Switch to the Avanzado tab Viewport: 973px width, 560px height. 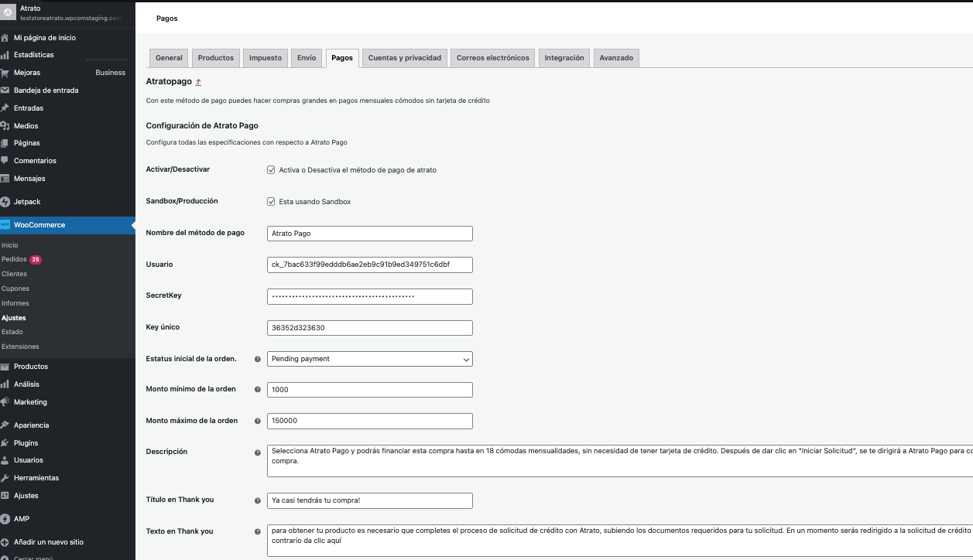pos(616,58)
